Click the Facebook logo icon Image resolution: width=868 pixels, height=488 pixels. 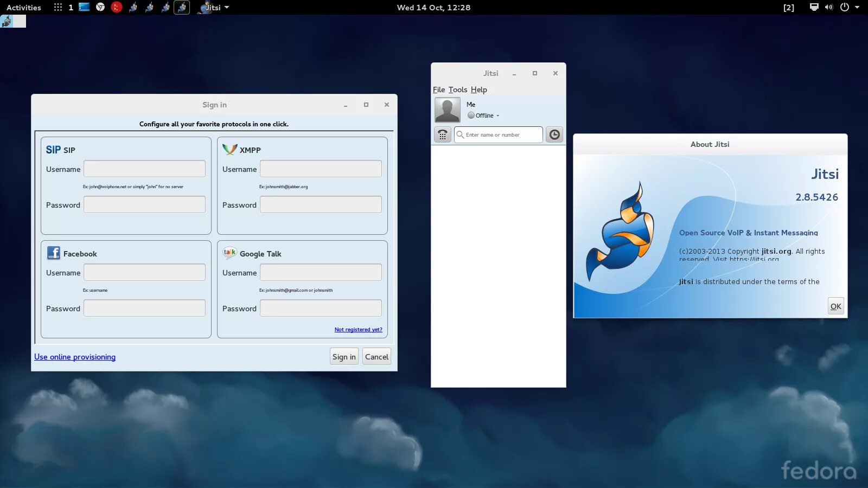(54, 253)
